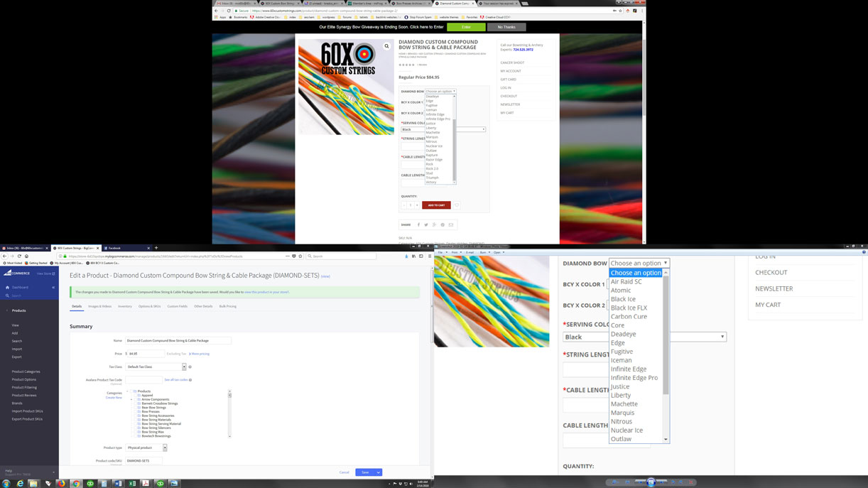
Task: Open Photo Viewer help icon
Action: click(864, 251)
